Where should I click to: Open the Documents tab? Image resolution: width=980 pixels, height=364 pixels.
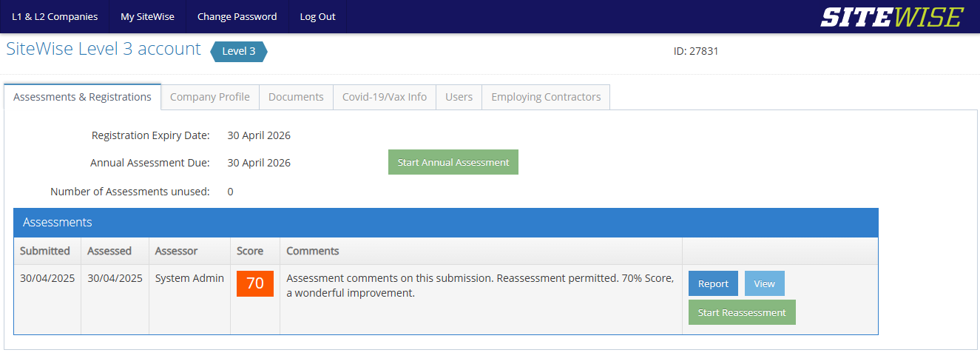pyautogui.click(x=296, y=97)
